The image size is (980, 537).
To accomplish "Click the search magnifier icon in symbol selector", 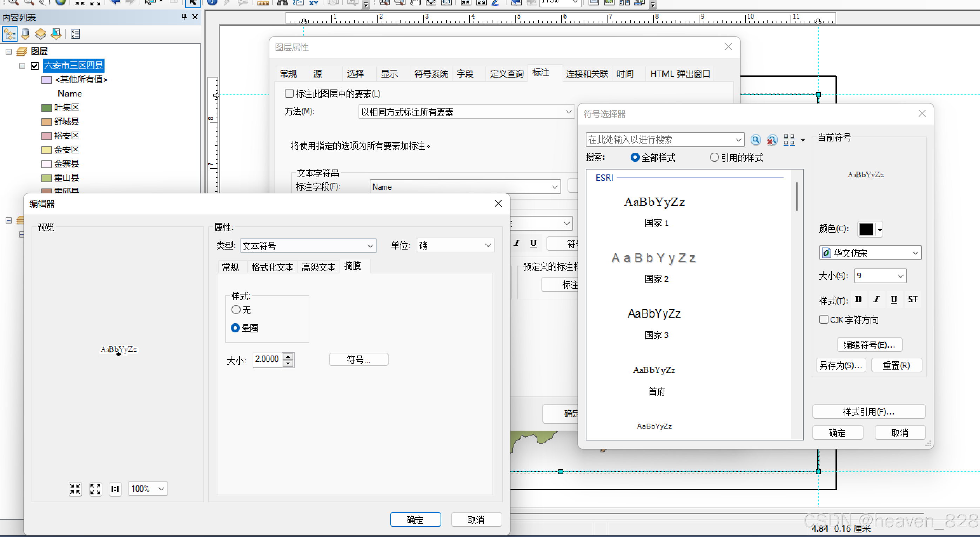I will coord(756,140).
